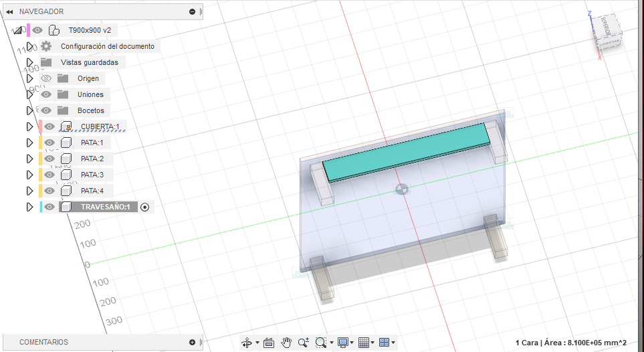644x352 pixels.
Task: Expand the PATA:1 component tree
Action: coord(29,143)
